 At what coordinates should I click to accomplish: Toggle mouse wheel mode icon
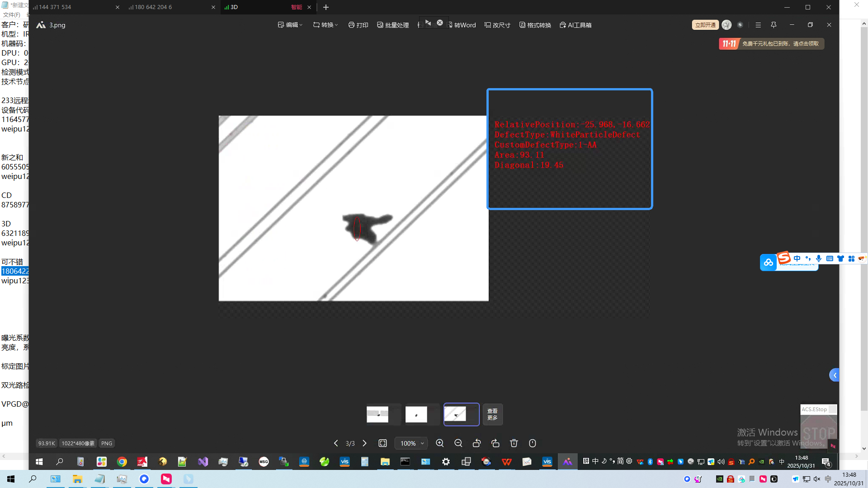(532, 443)
